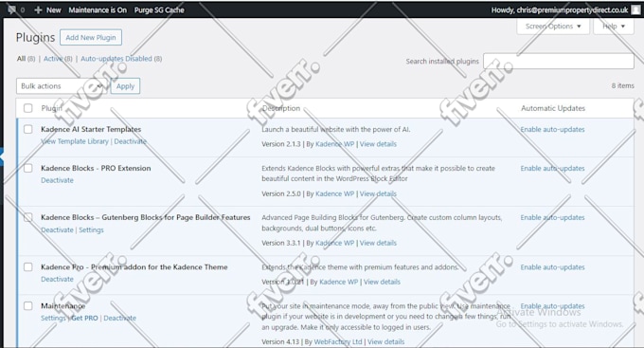Deactivate Kadence AI Starter Templates
Screen dimensions: 644x348
point(130,141)
